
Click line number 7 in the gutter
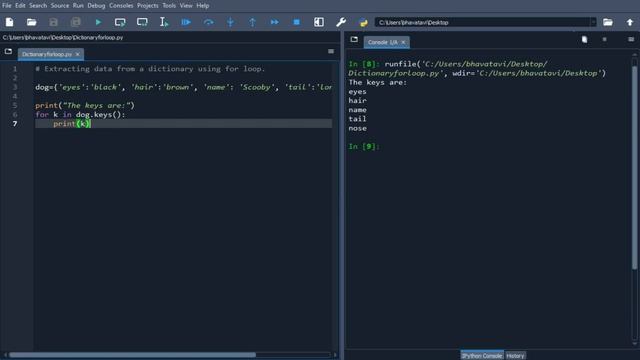[x=15, y=124]
